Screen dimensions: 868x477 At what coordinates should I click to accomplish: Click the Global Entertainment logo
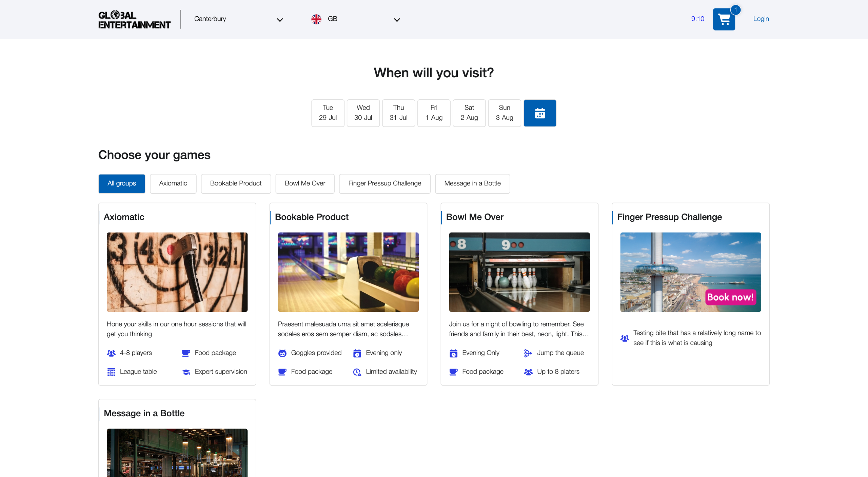click(134, 20)
